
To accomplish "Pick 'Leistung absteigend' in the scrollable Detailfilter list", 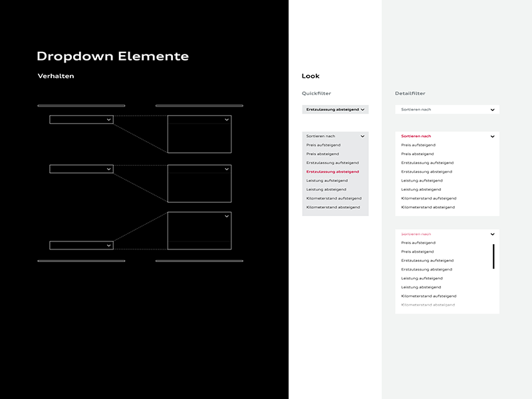I will coord(422,287).
